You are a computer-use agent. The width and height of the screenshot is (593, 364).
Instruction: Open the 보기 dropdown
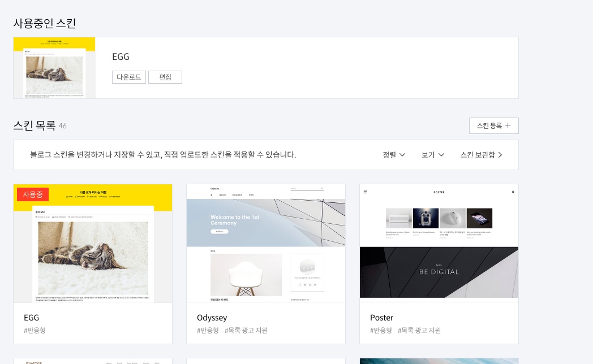click(433, 155)
